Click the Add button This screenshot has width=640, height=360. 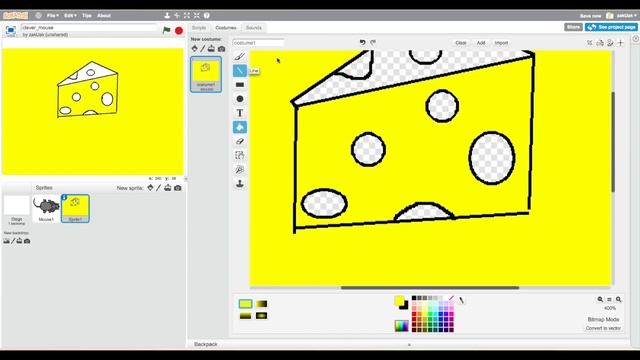481,43
